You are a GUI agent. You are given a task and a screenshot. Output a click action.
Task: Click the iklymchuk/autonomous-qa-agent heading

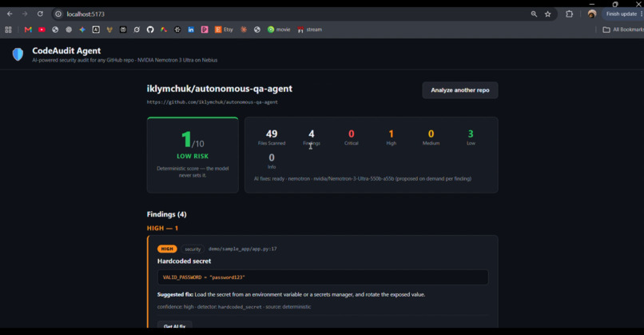219,89
